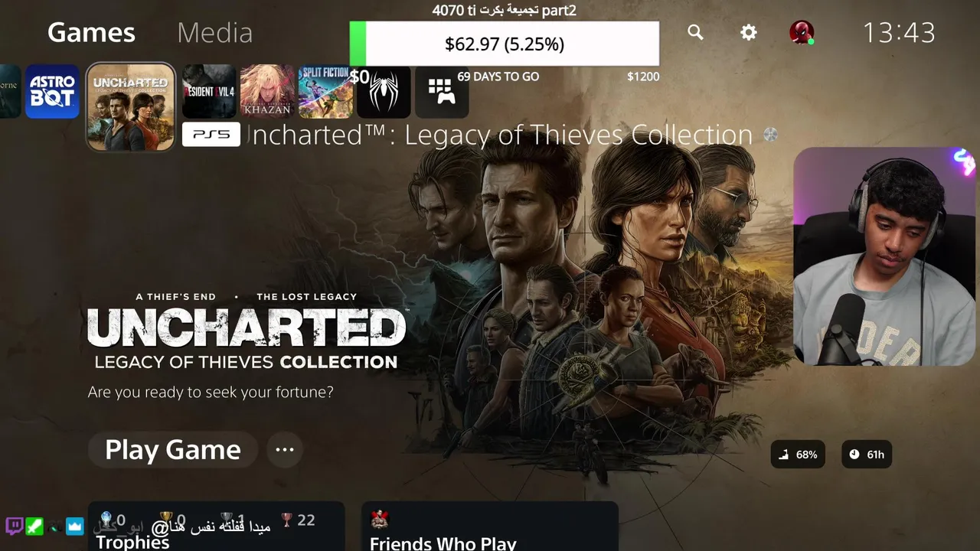This screenshot has height=551, width=980.
Task: Open the settings gear icon
Action: tap(749, 32)
